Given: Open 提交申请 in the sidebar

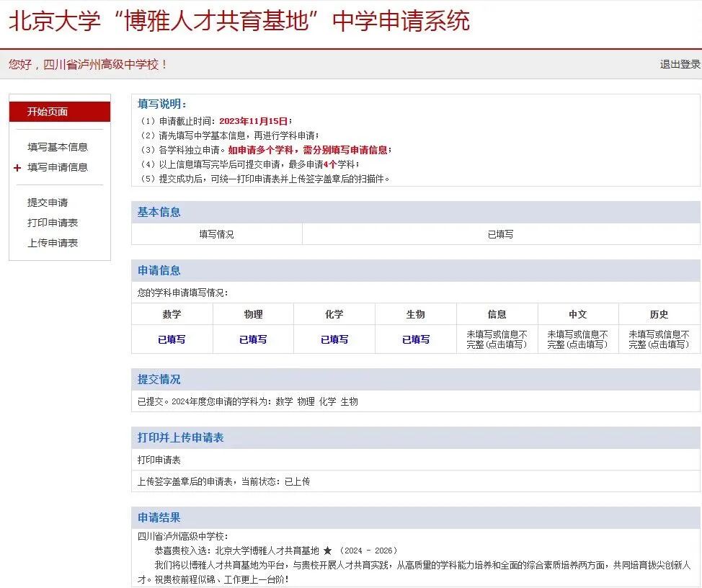Looking at the screenshot, I should [48, 203].
